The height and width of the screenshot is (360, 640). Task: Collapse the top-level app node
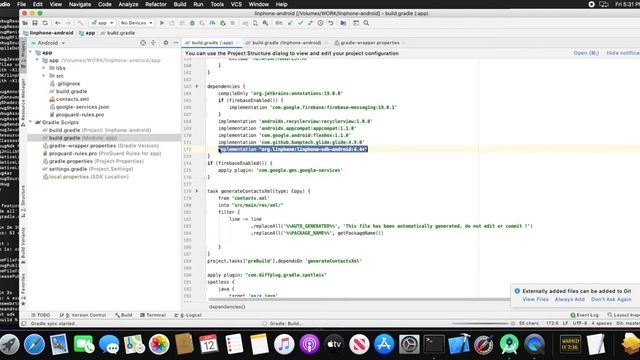click(x=31, y=53)
